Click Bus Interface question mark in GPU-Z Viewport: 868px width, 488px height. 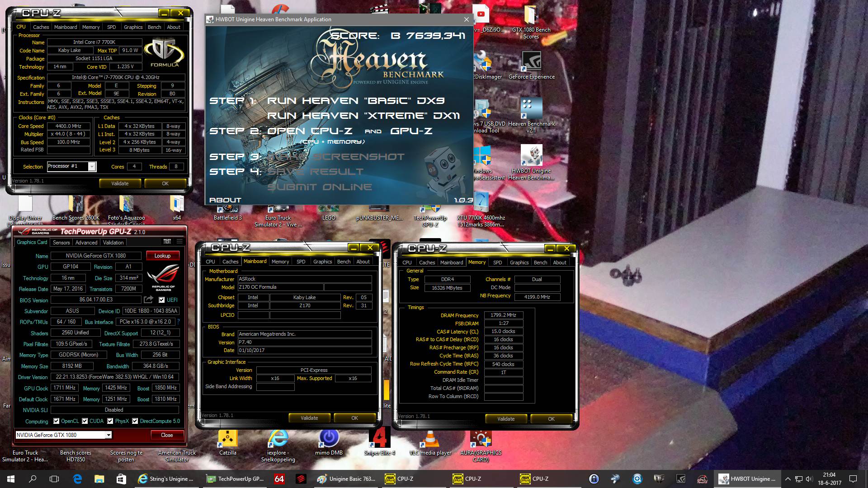pyautogui.click(x=179, y=322)
